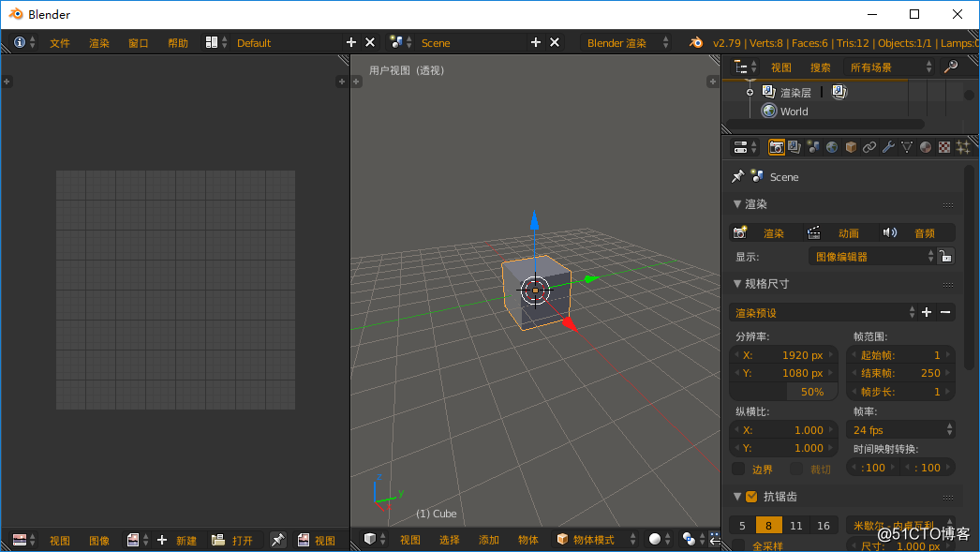Delete the Default screen layout with X

click(370, 42)
